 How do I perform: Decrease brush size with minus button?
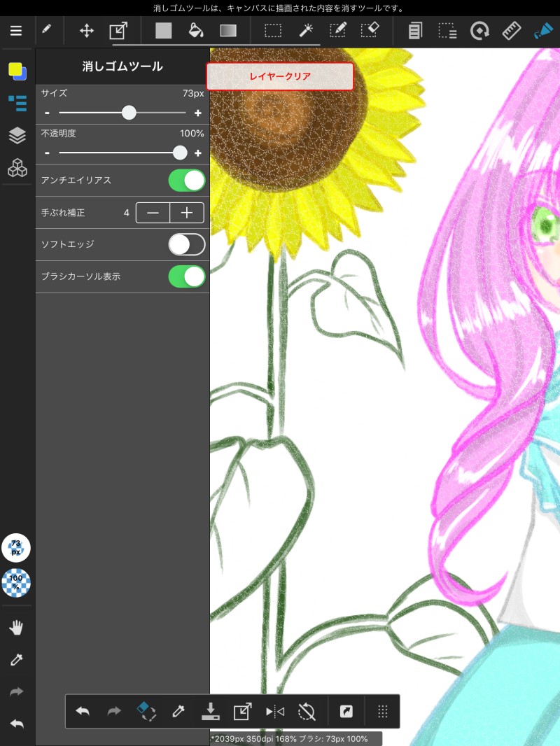47,113
